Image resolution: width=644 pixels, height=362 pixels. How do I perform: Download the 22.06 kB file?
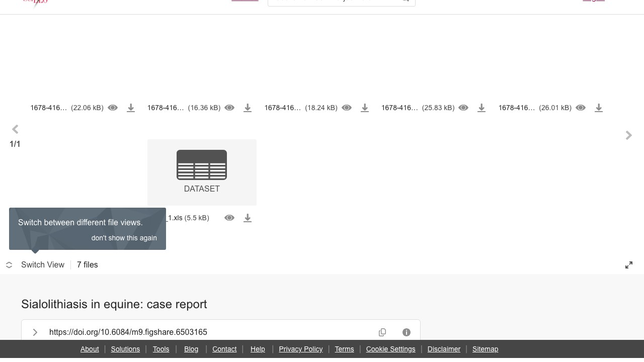131,108
